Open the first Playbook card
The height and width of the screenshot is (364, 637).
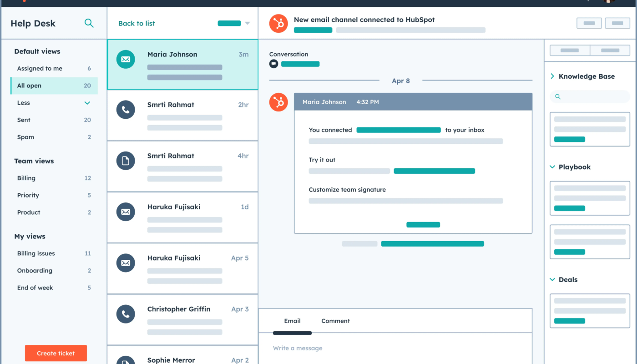[x=590, y=198]
